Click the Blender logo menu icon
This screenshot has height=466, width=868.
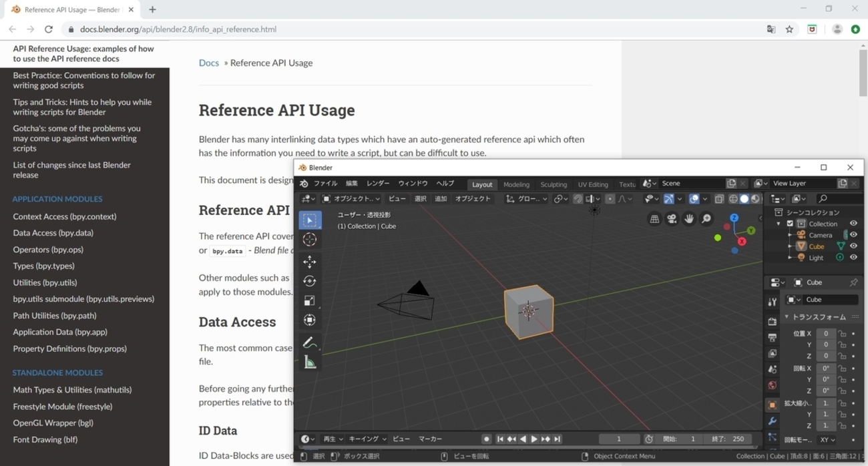[304, 184]
